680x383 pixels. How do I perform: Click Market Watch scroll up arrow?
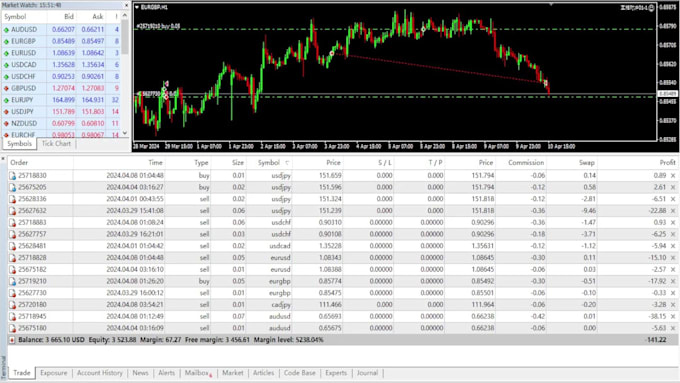click(x=125, y=16)
